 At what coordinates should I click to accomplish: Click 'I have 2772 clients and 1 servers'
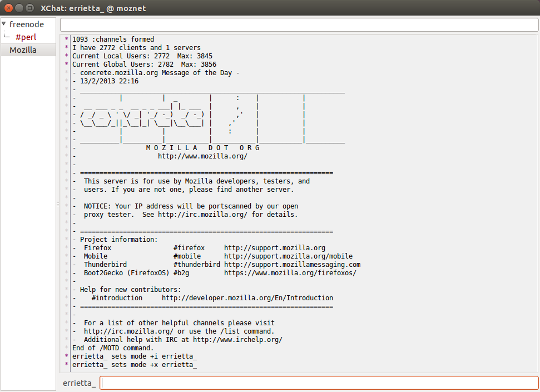click(136, 47)
